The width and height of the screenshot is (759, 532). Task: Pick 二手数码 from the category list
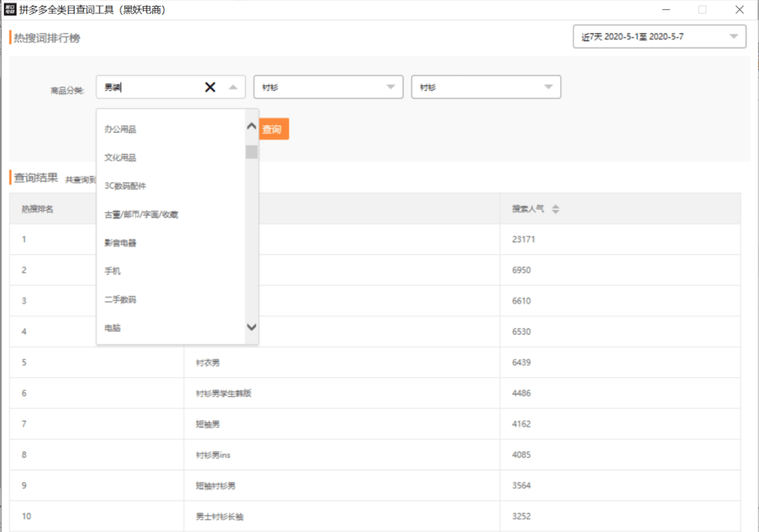coord(120,300)
